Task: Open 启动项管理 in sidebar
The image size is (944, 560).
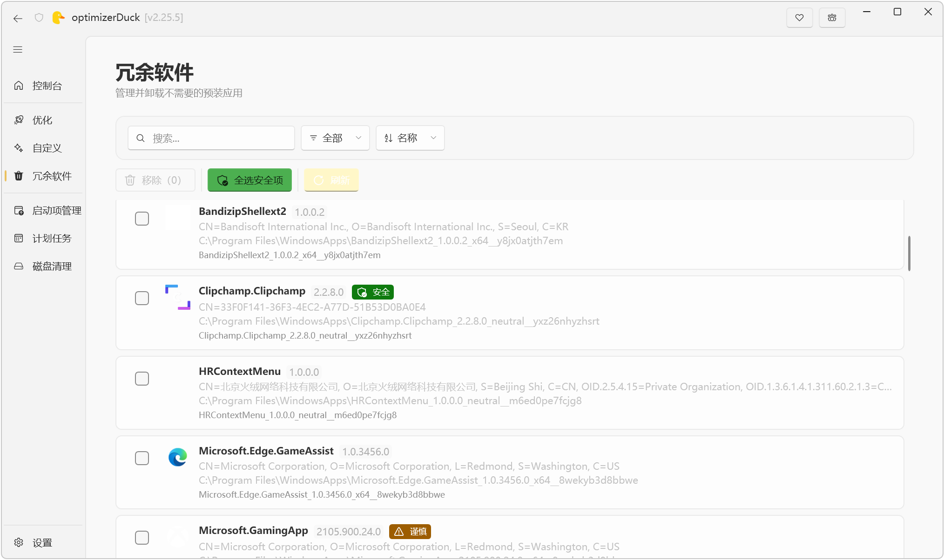Action: pos(43,210)
